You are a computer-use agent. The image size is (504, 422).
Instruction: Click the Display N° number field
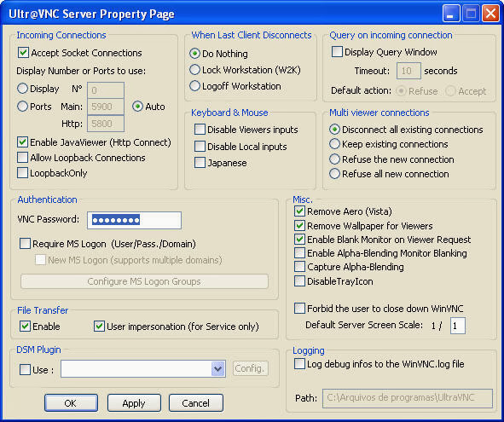[x=106, y=90]
